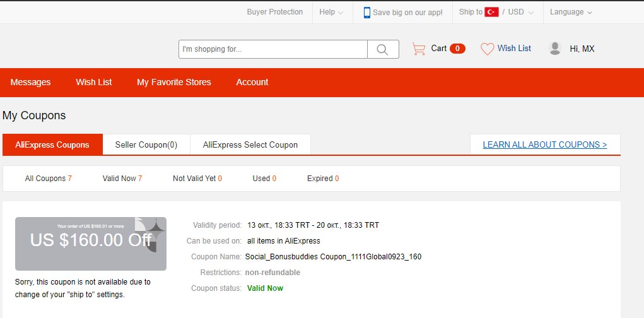Screen dimensions: 644x318
Task: Click the Turkey flag icon
Action: (491, 12)
